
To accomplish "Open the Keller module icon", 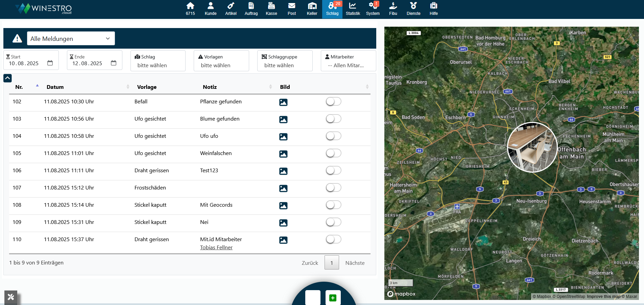I will [x=312, y=9].
